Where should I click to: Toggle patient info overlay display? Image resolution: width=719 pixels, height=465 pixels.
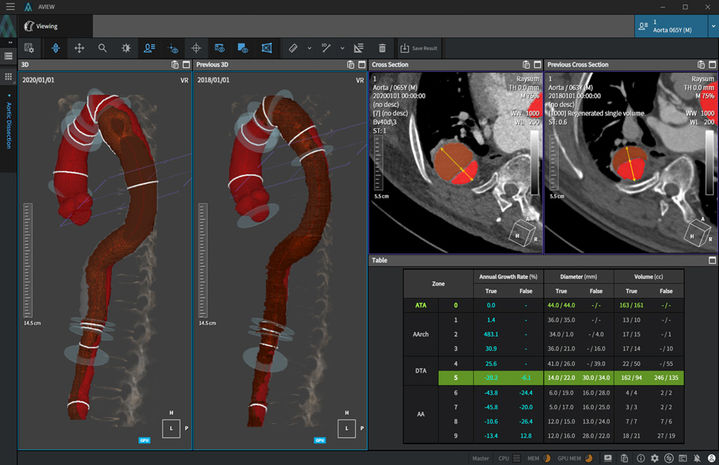pos(150,48)
